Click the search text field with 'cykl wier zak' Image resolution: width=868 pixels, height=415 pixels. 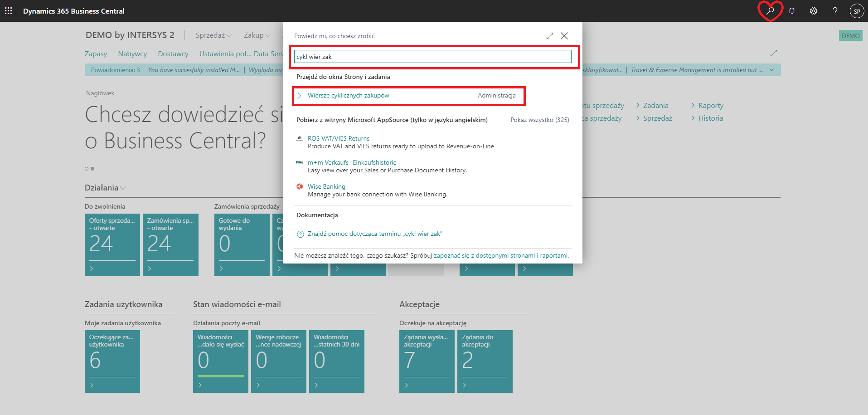point(432,57)
